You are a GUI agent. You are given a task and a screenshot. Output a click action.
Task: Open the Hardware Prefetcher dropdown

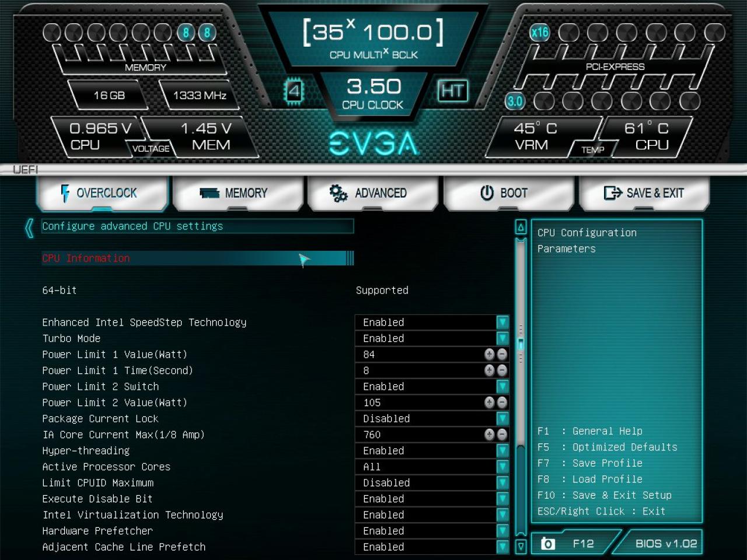click(x=502, y=531)
